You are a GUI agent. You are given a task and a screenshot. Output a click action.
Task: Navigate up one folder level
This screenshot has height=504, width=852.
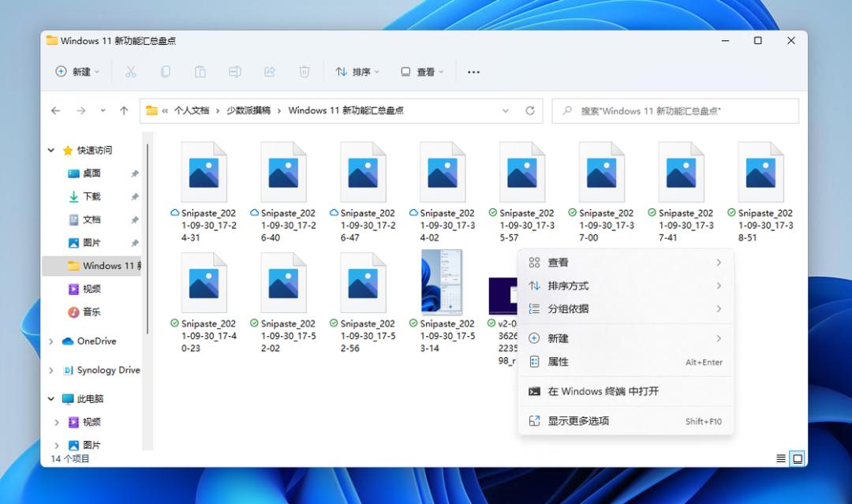[124, 111]
